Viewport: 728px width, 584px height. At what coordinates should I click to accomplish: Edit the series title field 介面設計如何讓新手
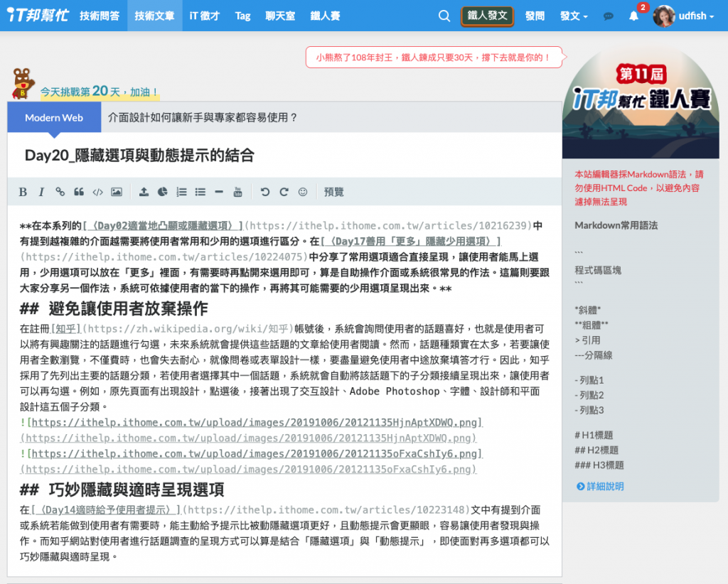pyautogui.click(x=331, y=117)
